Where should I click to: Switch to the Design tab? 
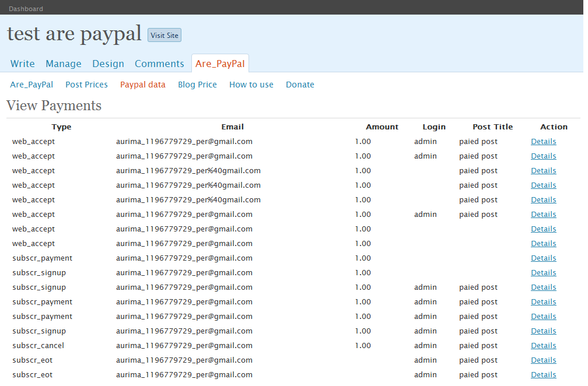pos(108,64)
